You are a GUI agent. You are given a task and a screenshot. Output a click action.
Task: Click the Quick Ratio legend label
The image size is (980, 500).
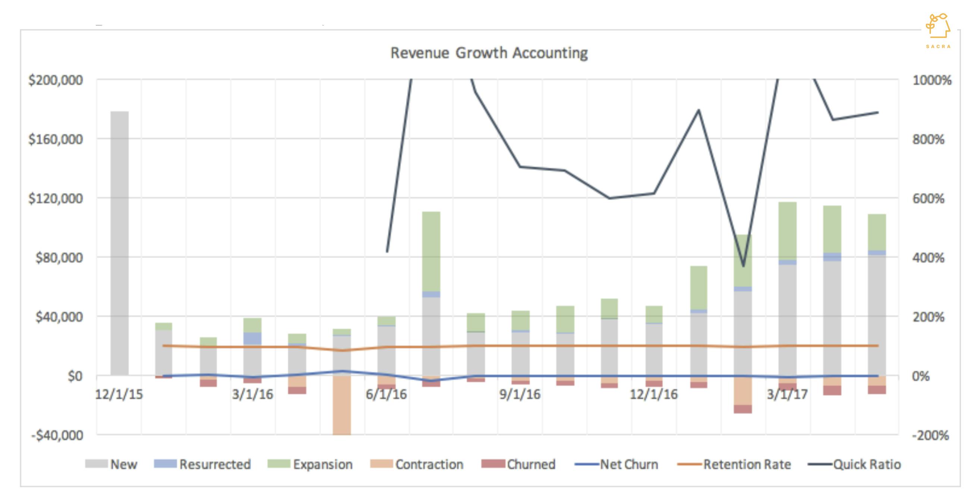(x=867, y=464)
